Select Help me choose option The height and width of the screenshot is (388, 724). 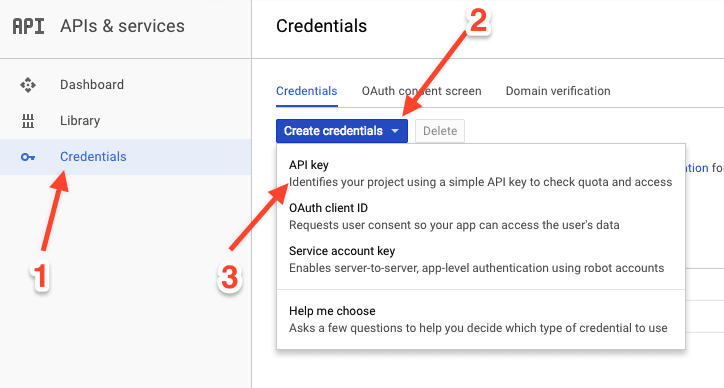(481, 319)
